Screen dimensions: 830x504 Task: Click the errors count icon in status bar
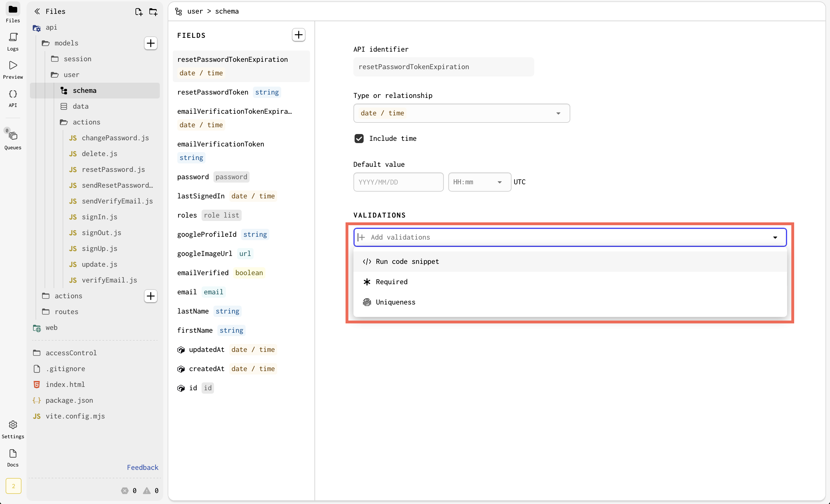124,490
